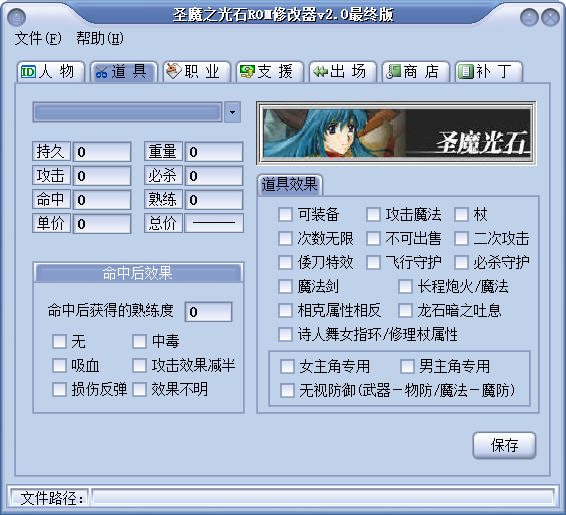Viewport: 566px width, 515px height.
Task: Open the 商店 tab
Action: pyautogui.click(x=415, y=71)
